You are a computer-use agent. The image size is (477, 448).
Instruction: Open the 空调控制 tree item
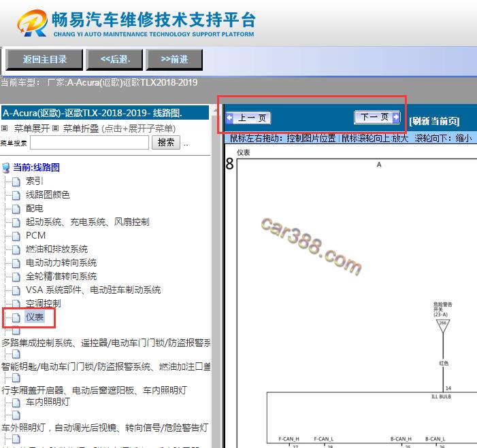[43, 303]
